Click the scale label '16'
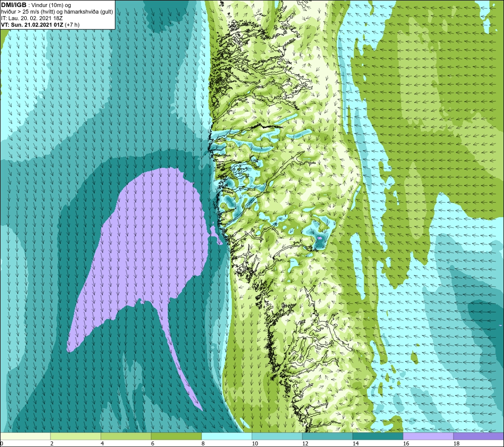The height and width of the screenshot is (447, 504). point(406,443)
